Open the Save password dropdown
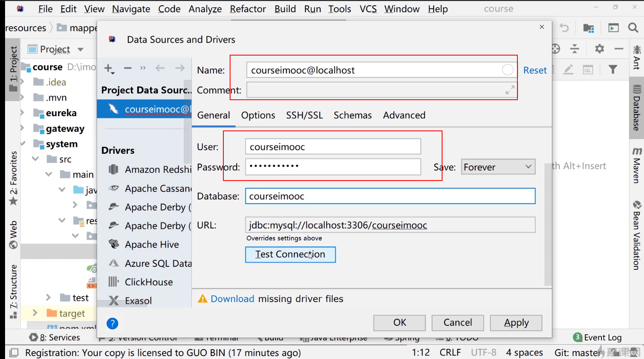This screenshot has width=644, height=359. point(498,167)
